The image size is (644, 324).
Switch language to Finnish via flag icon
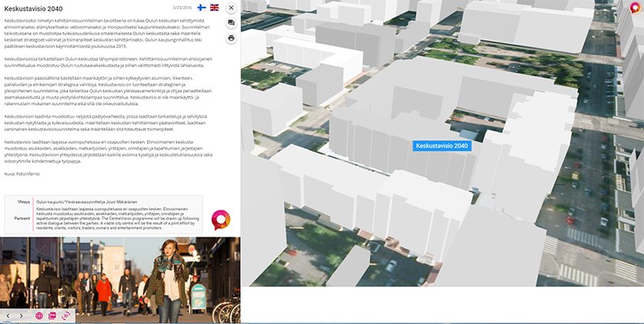click(x=202, y=8)
